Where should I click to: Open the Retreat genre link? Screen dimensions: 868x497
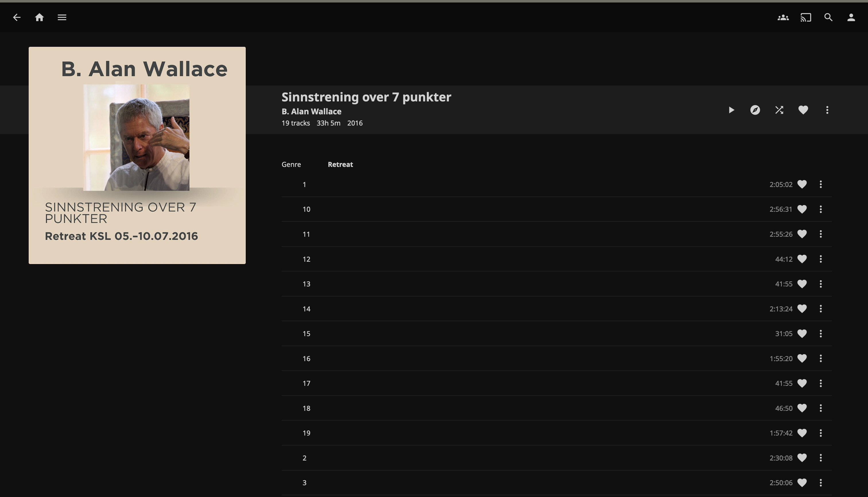[340, 165]
